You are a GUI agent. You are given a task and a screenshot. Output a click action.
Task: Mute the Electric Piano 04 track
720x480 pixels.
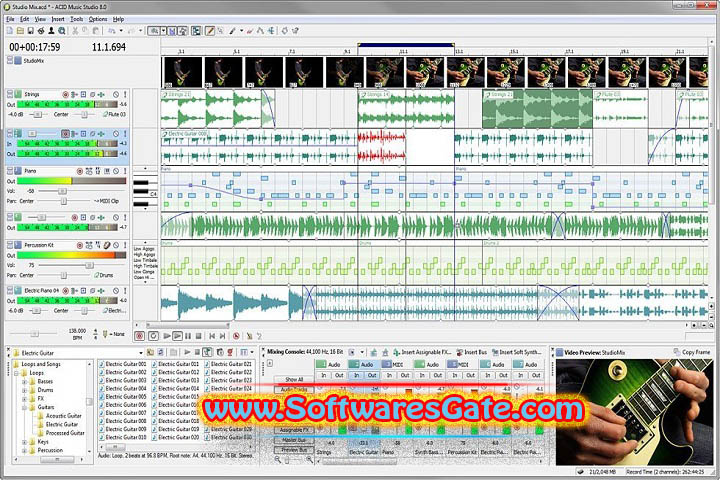point(116,291)
